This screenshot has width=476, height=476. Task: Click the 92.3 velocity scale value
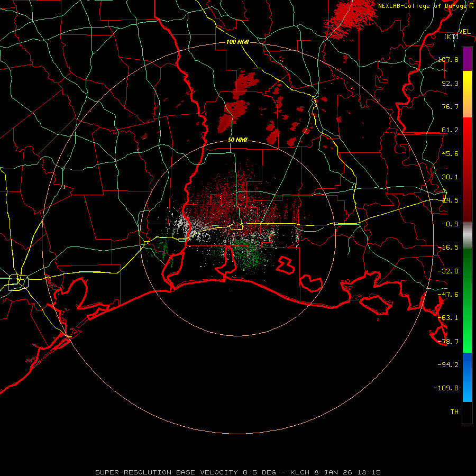pyautogui.click(x=450, y=83)
